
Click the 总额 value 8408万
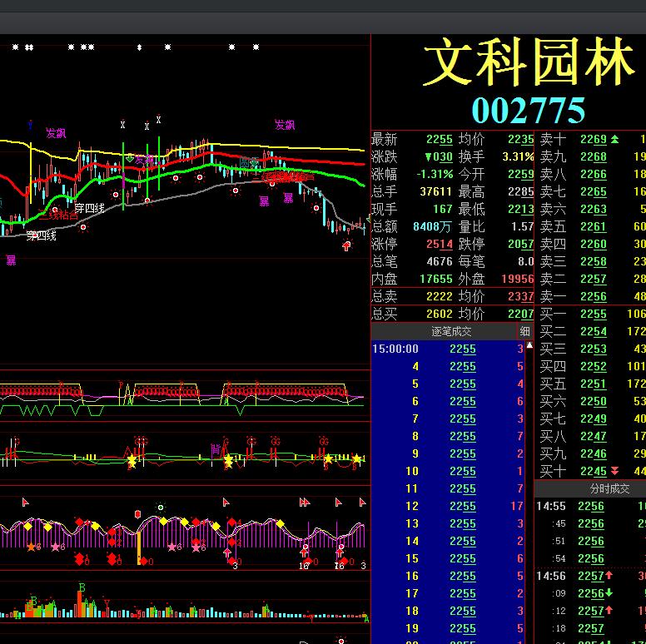tap(433, 226)
